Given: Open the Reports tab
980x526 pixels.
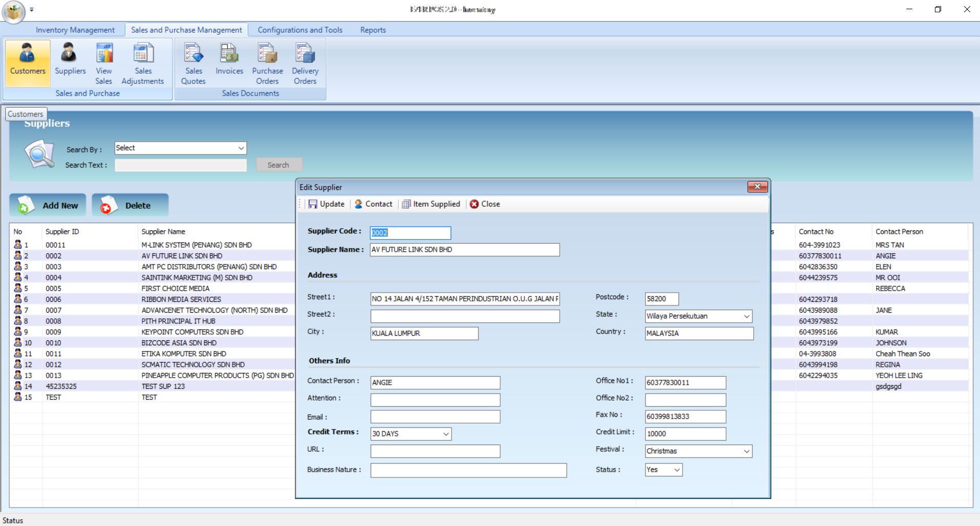Looking at the screenshot, I should [373, 30].
